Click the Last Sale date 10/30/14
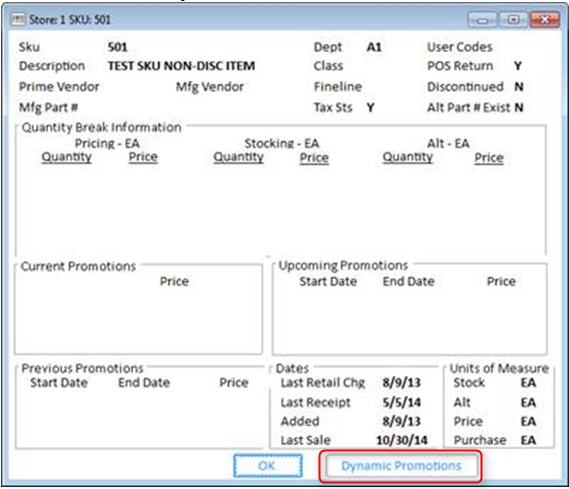Image resolution: width=569 pixels, height=489 pixels. pos(402,440)
